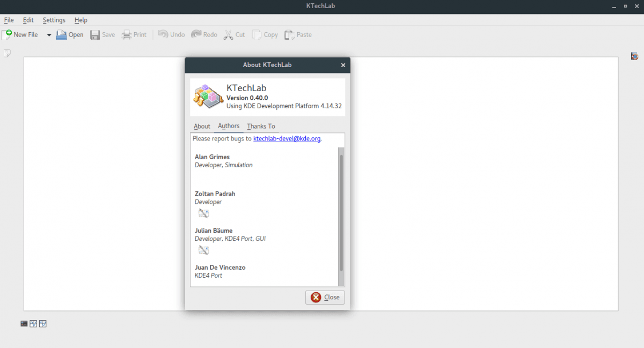Screen dimensions: 644x348
Task: Click the Undo toolbar button
Action: tap(171, 34)
